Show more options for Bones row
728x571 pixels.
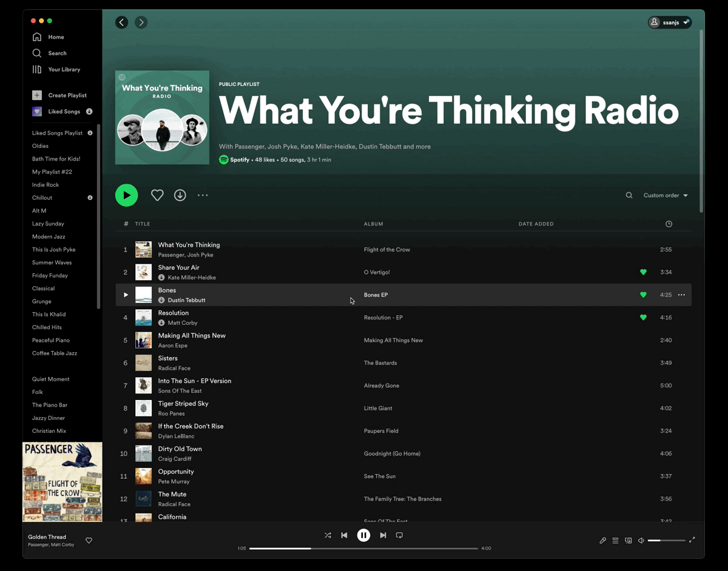(x=681, y=295)
